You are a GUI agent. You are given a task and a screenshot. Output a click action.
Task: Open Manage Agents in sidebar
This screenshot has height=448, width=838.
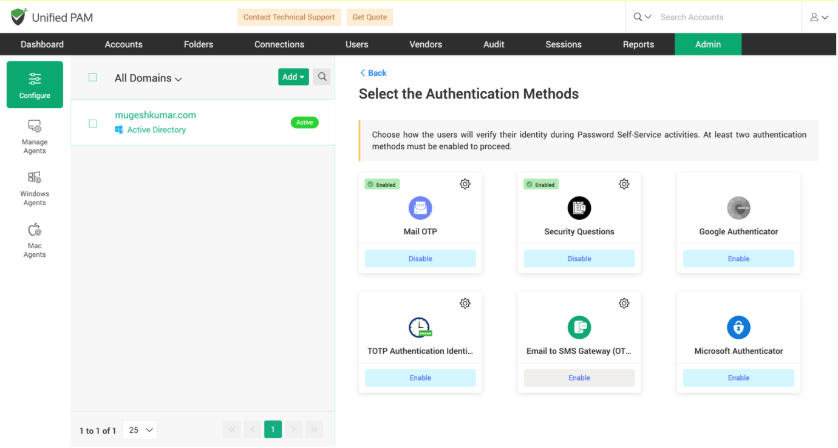coord(34,135)
